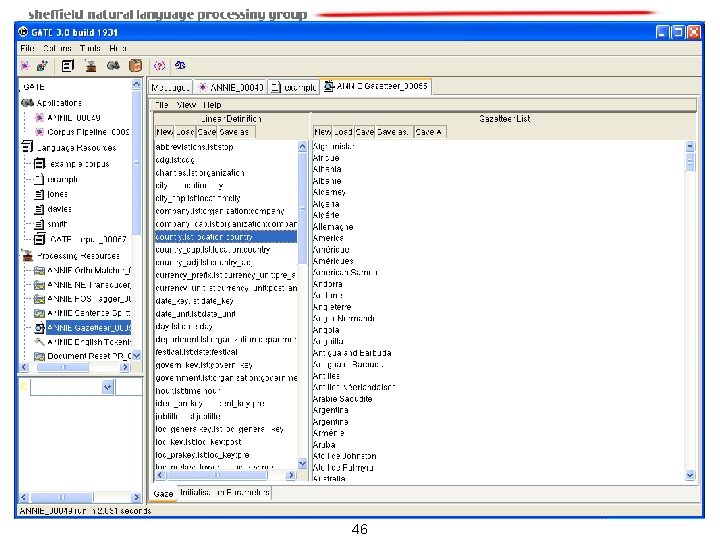Open the Help menu in main menu bar

tap(118, 48)
